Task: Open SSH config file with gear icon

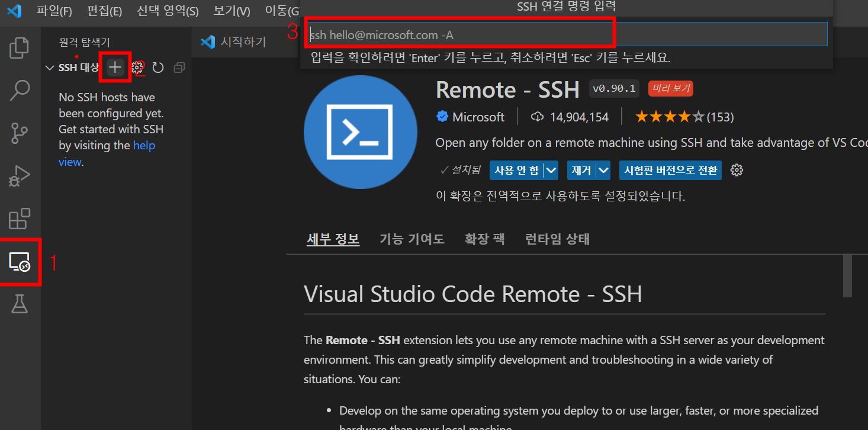Action: coord(137,68)
